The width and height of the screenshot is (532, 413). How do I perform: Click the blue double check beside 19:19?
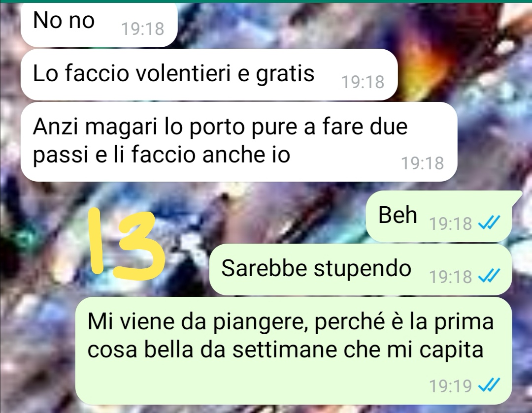tap(489, 385)
